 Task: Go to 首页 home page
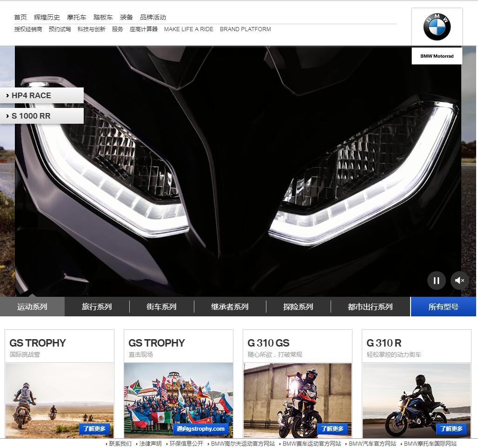click(20, 17)
